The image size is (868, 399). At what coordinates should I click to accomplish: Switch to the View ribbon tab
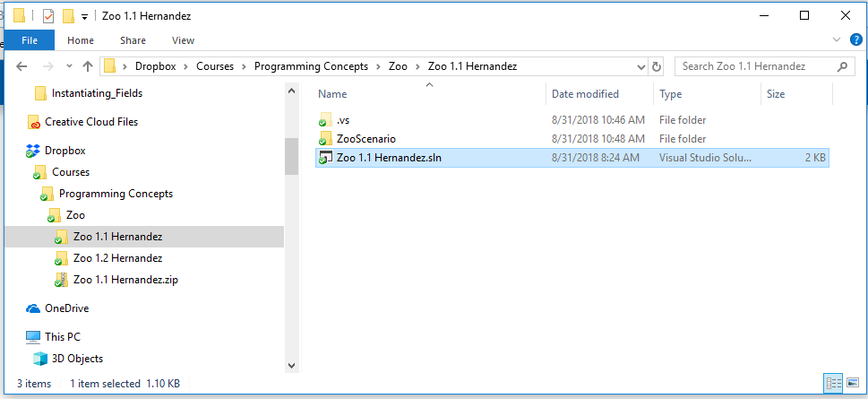183,40
